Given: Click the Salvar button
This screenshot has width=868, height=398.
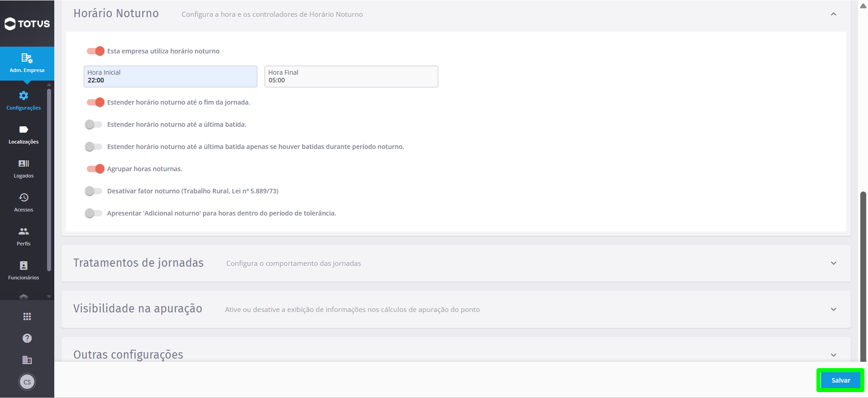Looking at the screenshot, I should 840,380.
